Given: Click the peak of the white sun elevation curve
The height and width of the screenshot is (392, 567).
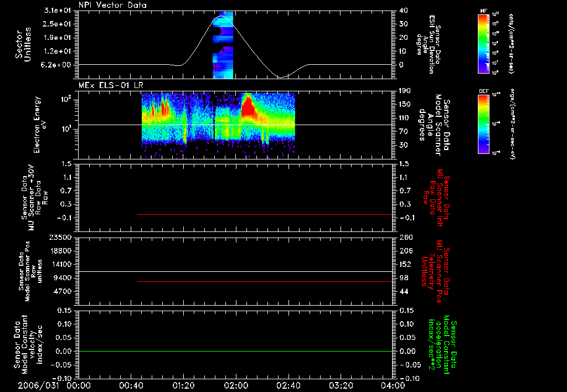Looking at the screenshot, I should (x=221, y=16).
